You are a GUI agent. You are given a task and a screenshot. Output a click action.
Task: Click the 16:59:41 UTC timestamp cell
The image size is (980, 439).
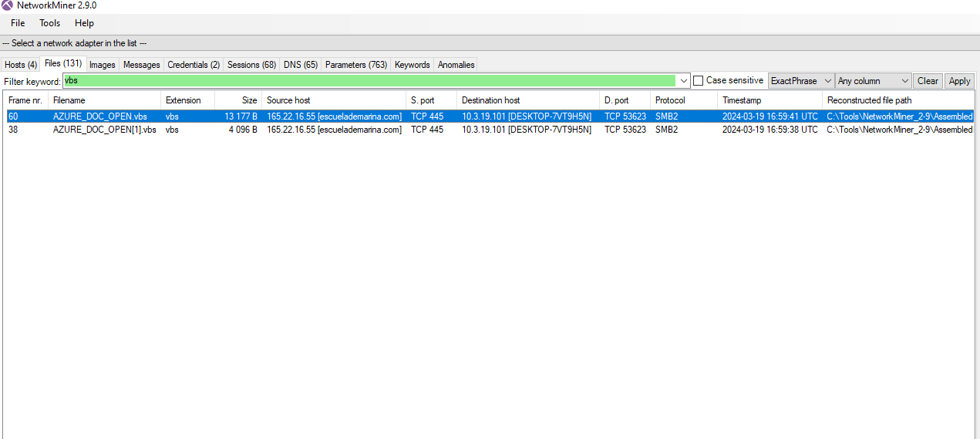[x=770, y=117]
